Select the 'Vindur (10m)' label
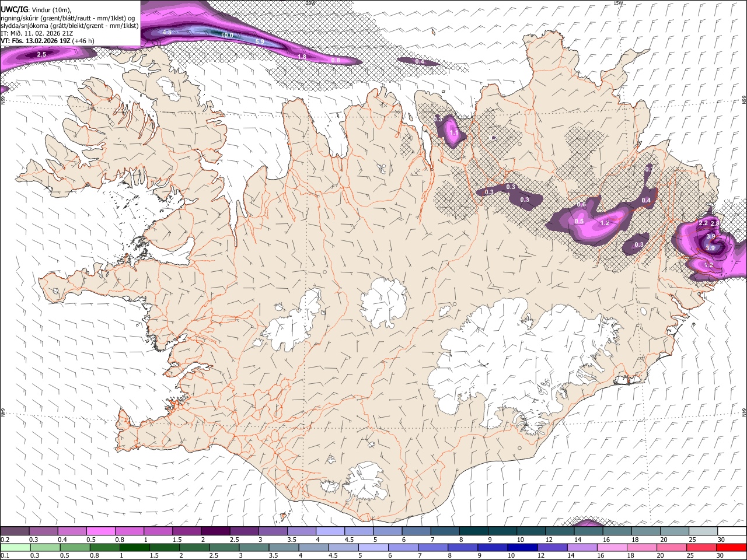 coord(51,9)
